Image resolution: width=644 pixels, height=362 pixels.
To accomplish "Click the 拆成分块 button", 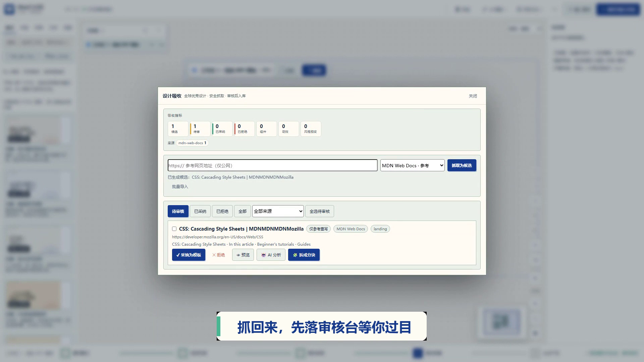I will (304, 255).
